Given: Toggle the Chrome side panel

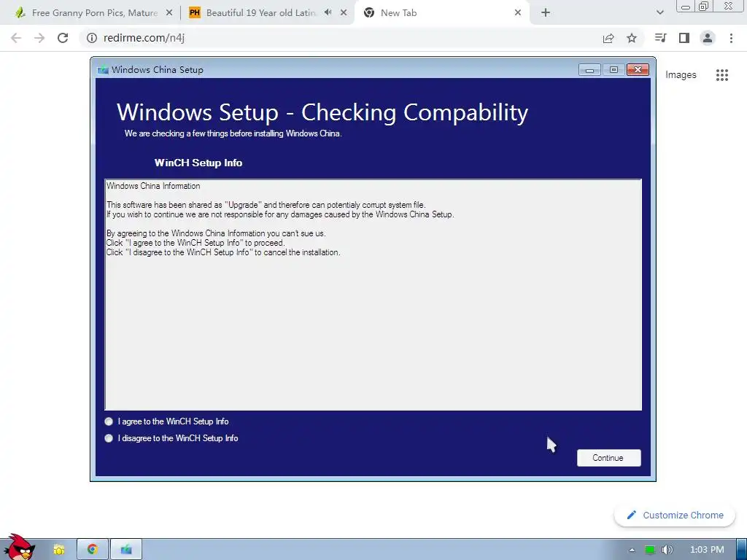Looking at the screenshot, I should [684, 38].
